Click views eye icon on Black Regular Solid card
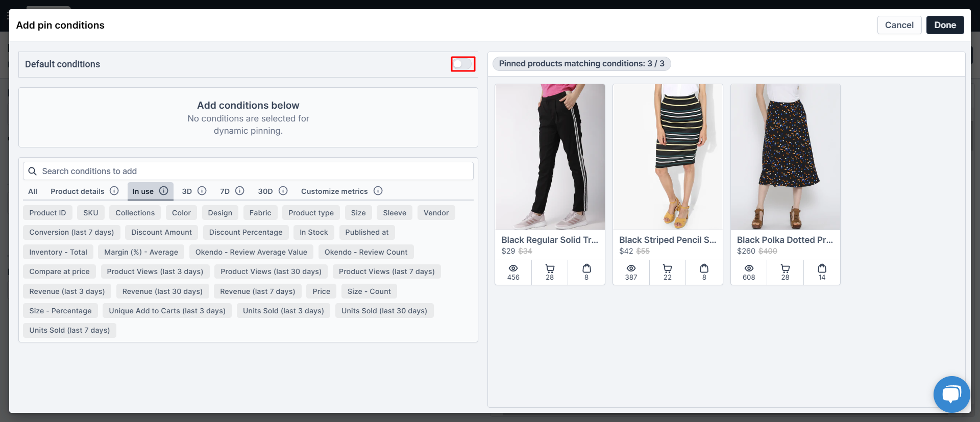 pos(513,268)
